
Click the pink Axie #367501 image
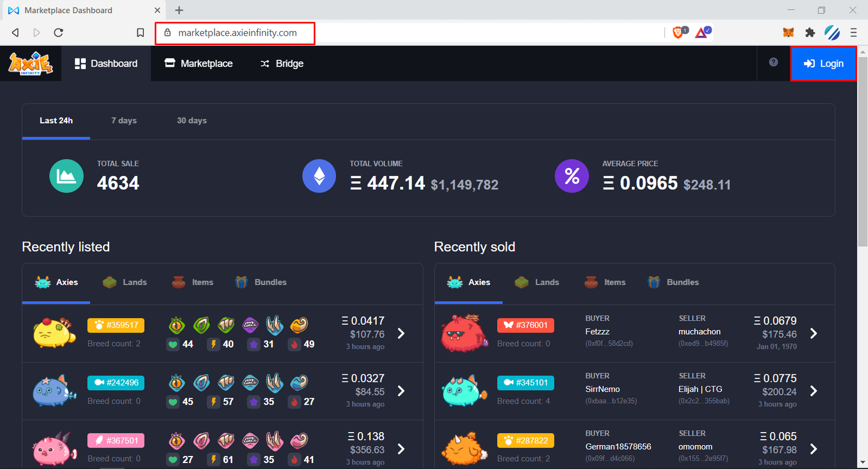click(54, 448)
